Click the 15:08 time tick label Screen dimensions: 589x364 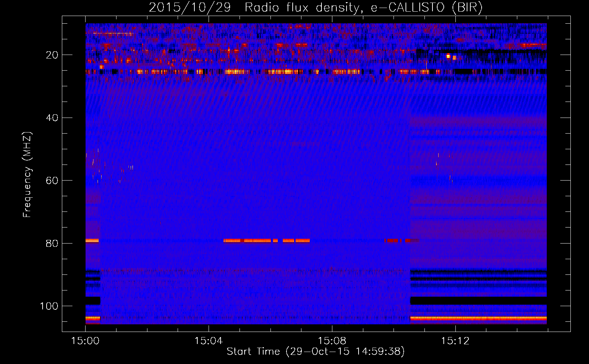pos(332,341)
